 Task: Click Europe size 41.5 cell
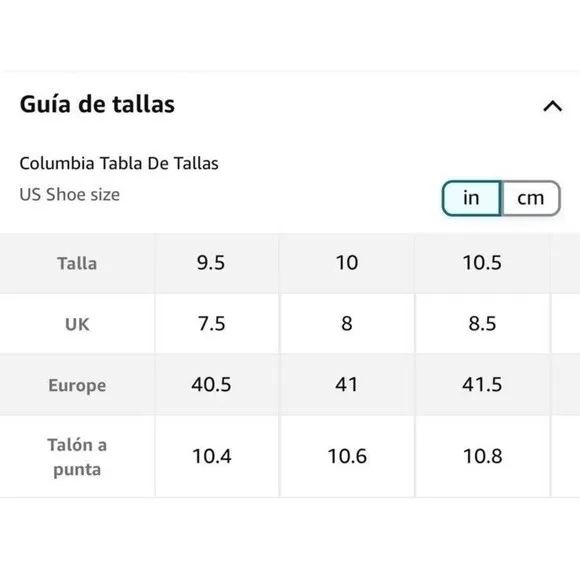pyautogui.click(x=483, y=385)
